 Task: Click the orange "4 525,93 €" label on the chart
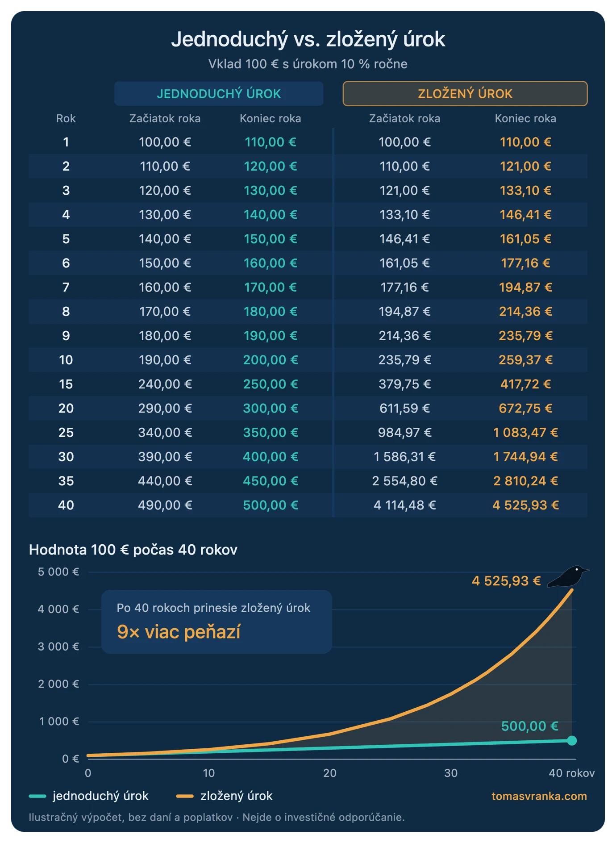(x=506, y=581)
